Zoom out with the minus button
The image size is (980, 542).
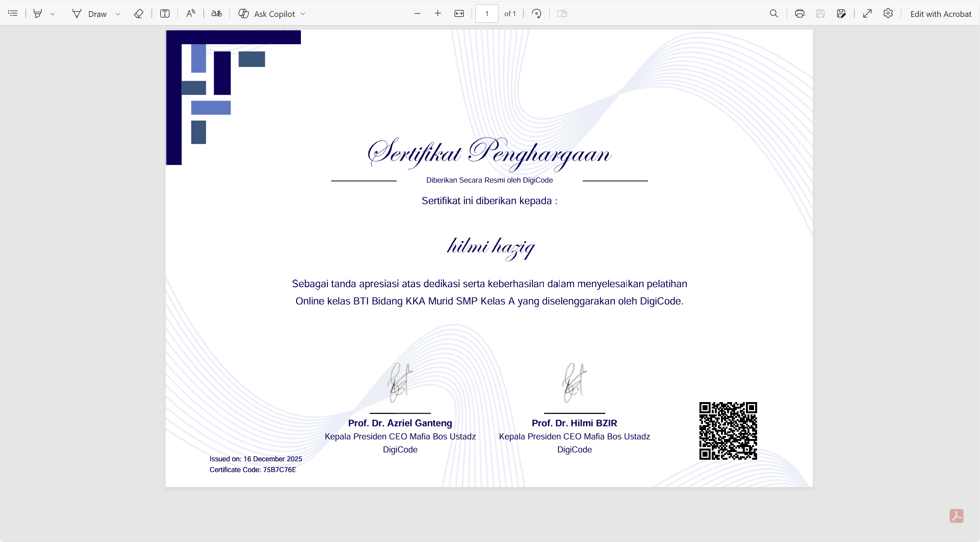pyautogui.click(x=417, y=13)
